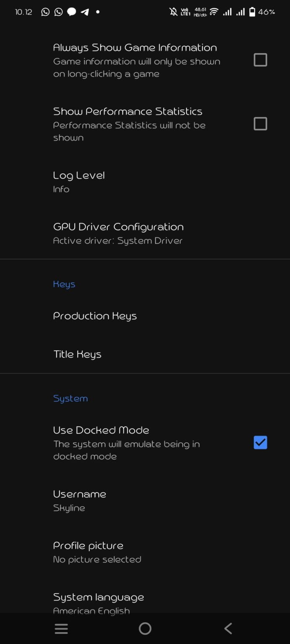Screen dimensions: 290x644
Task: Open the first WhatsApp notification icon
Action: pos(44,12)
